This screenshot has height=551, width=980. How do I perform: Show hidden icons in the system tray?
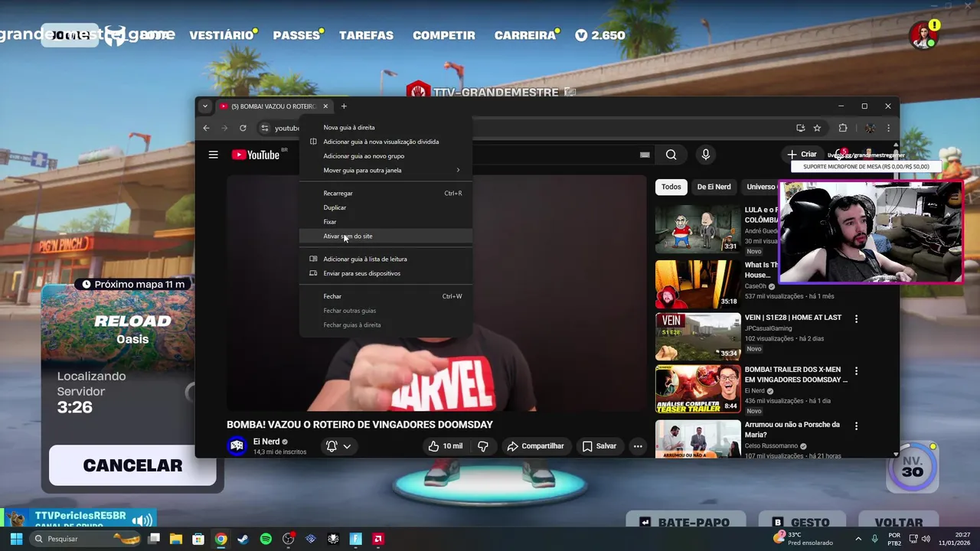pos(858,539)
